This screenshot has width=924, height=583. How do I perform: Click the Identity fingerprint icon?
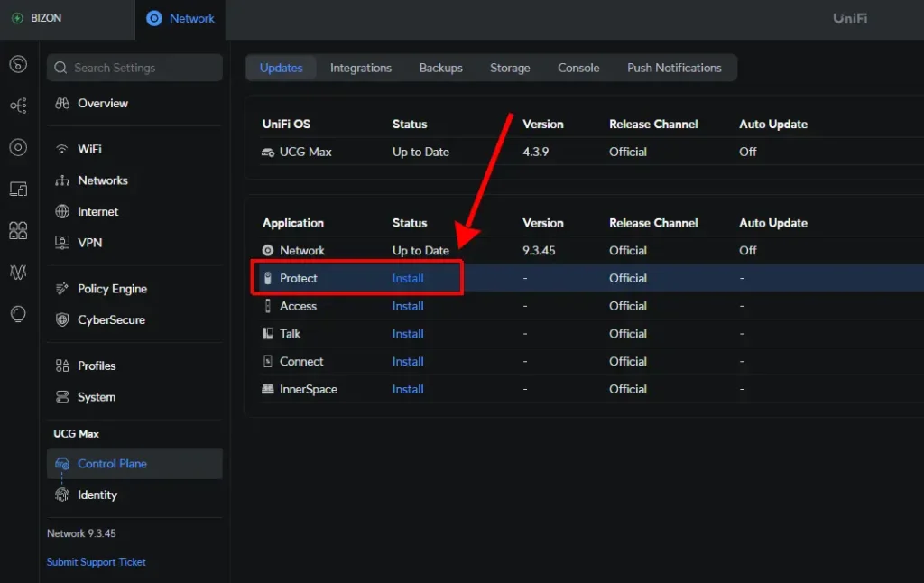[x=62, y=495]
